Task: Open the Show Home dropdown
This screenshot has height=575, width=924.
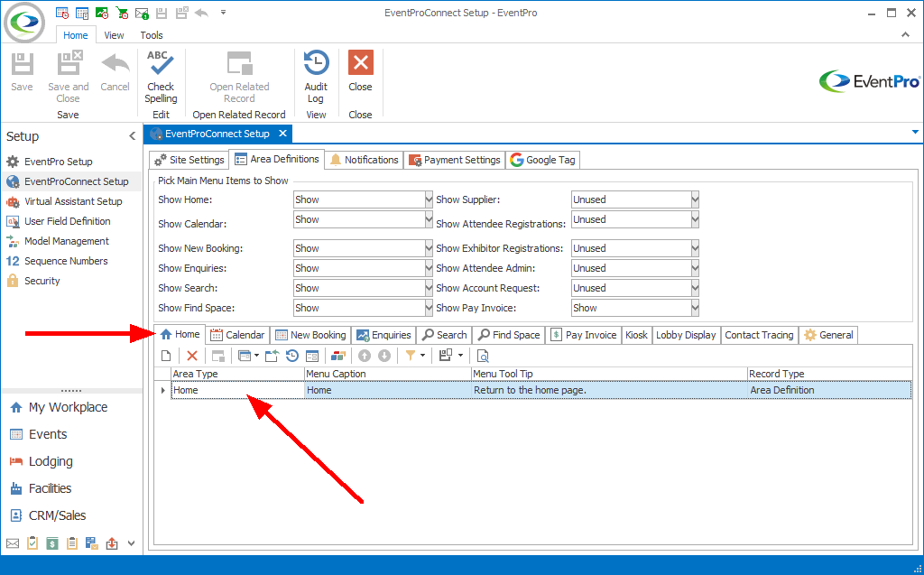Action: click(x=429, y=199)
